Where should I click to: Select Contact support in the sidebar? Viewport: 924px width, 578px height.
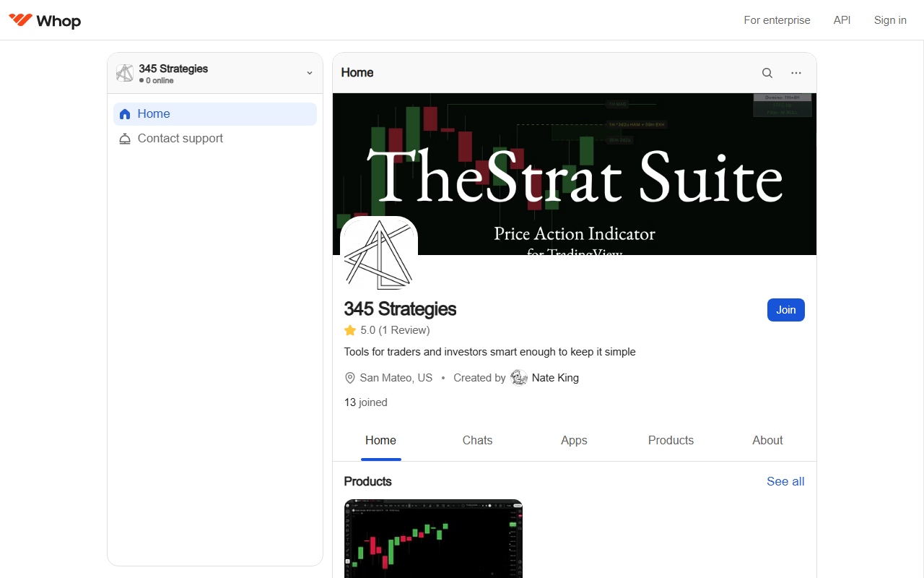tap(215, 139)
